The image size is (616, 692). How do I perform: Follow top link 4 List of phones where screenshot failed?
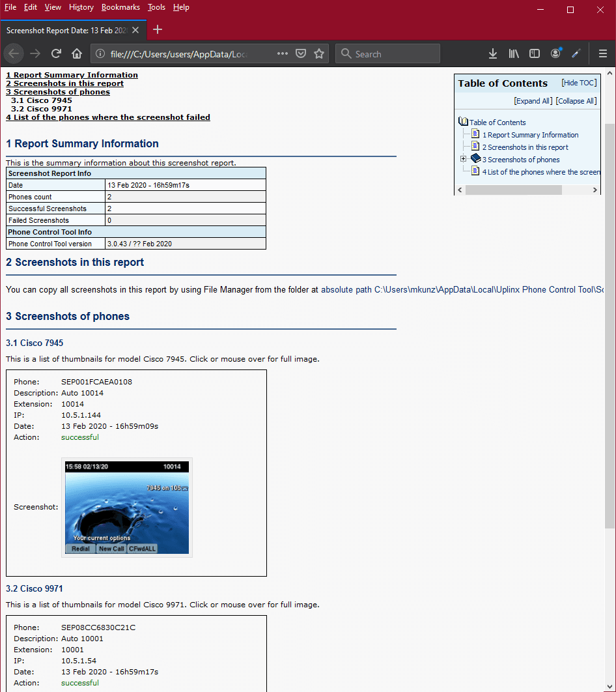108,117
